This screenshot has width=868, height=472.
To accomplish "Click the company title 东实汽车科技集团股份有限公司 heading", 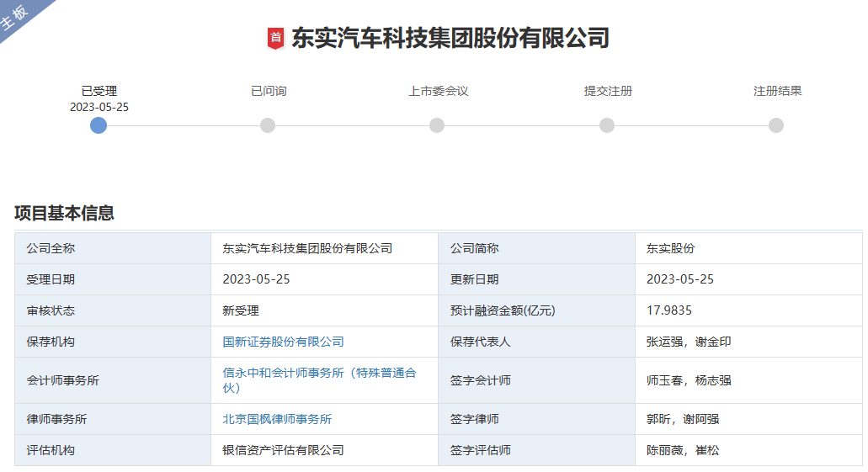I will pos(450,38).
